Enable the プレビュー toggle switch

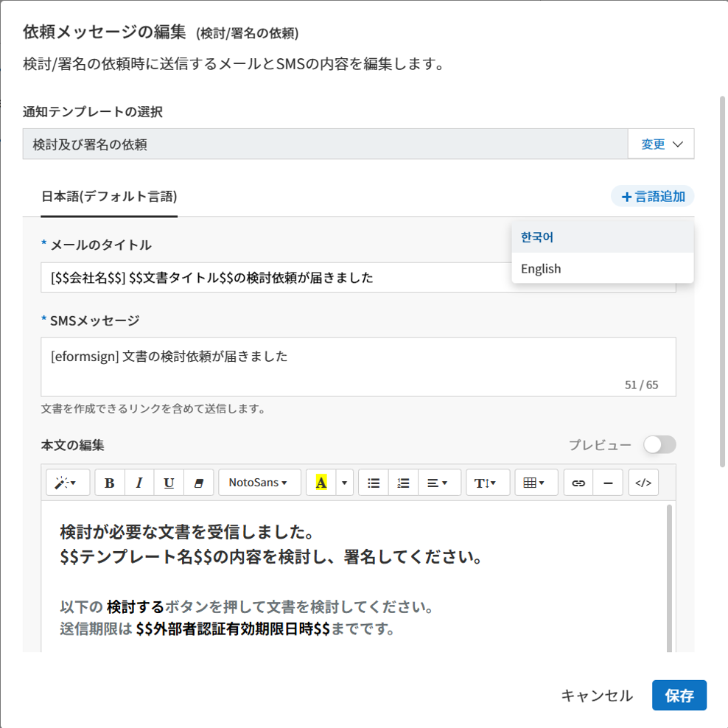coord(659,444)
